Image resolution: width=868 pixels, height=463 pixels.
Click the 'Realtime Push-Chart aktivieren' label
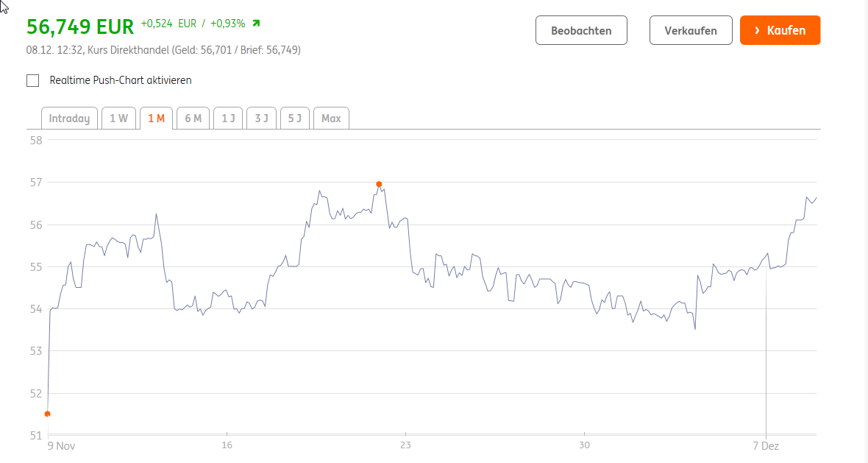120,80
